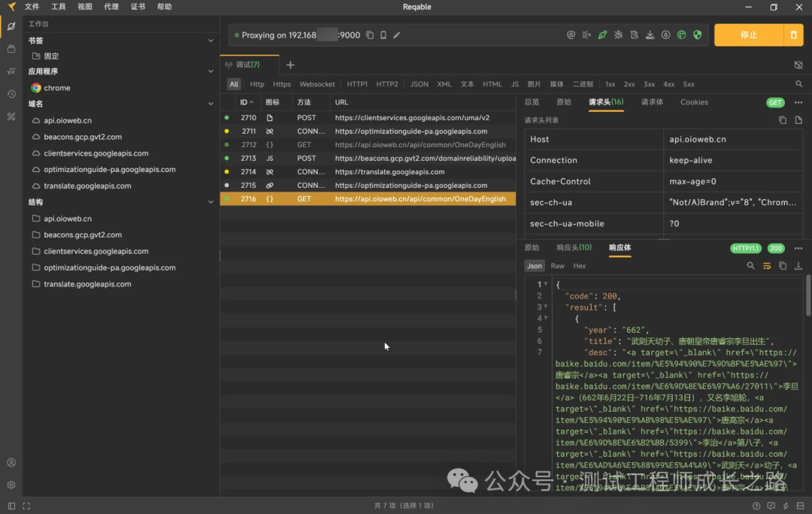Edit the proxy address with pencil icon
This screenshot has width=812, height=514.
tap(397, 35)
